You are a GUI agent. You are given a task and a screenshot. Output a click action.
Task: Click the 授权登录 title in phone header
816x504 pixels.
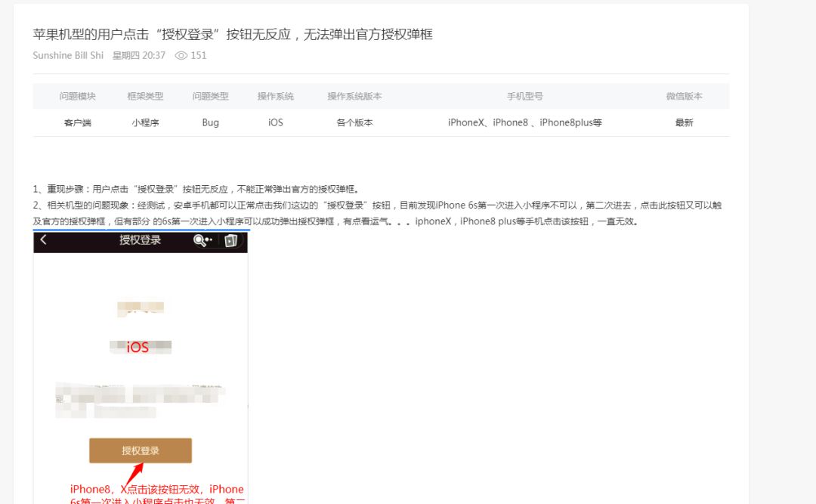[140, 240]
